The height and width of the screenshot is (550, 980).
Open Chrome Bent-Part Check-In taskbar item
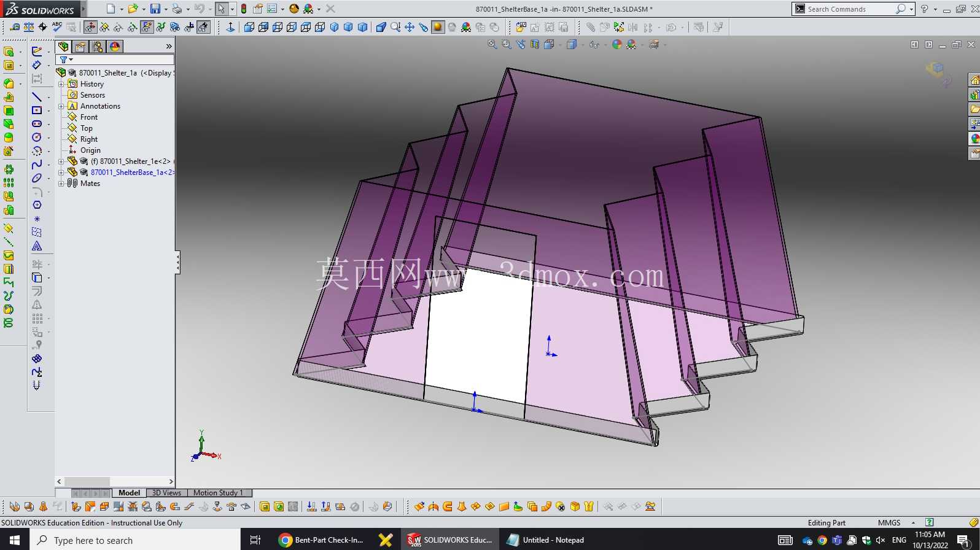[321, 540]
